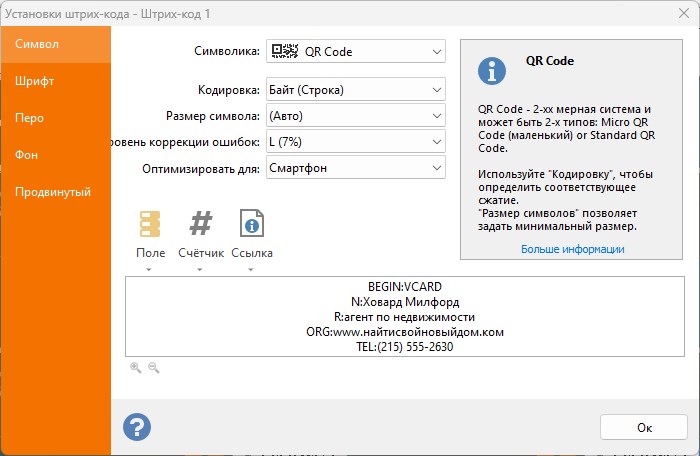Open help with the question mark icon
The width and height of the screenshot is (700, 456).
pyautogui.click(x=137, y=427)
